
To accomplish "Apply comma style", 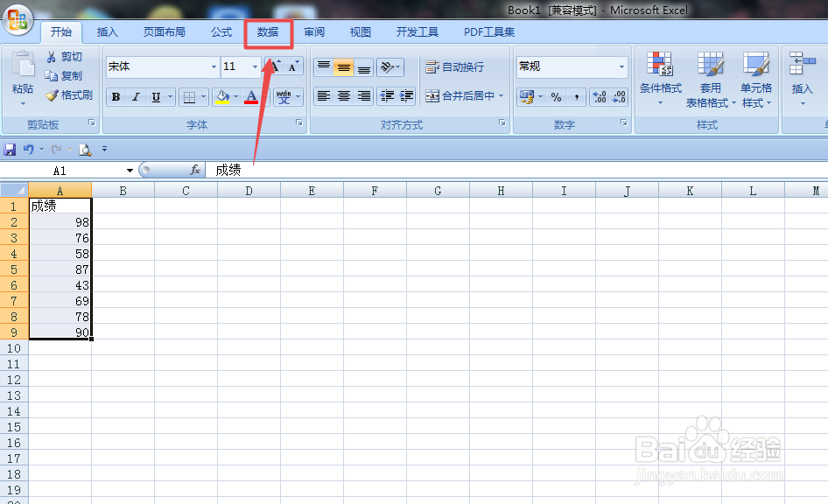I will [x=576, y=97].
